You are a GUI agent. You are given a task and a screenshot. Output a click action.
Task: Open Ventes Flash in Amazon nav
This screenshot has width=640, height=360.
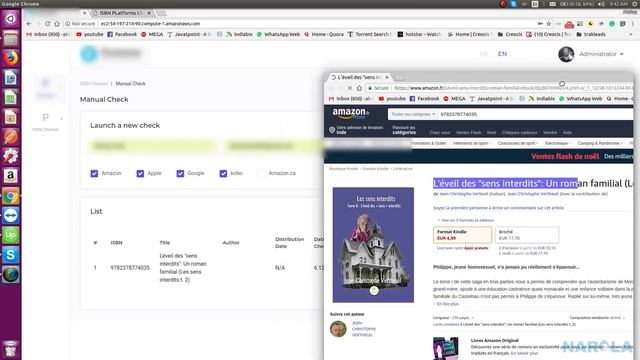(468, 133)
